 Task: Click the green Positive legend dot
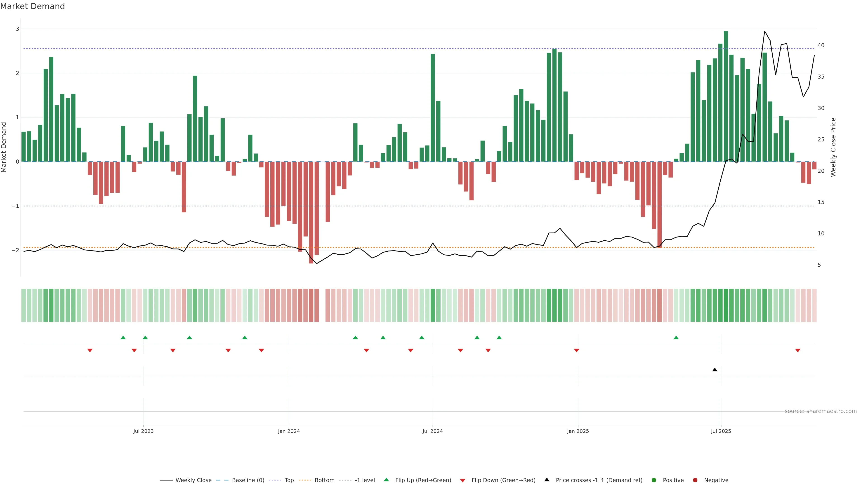point(654,480)
